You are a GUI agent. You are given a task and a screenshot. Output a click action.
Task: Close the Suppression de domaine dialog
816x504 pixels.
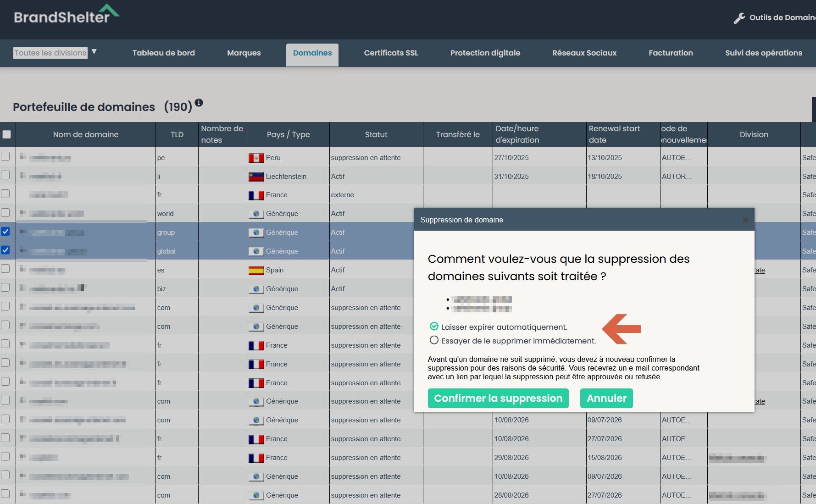[745, 220]
